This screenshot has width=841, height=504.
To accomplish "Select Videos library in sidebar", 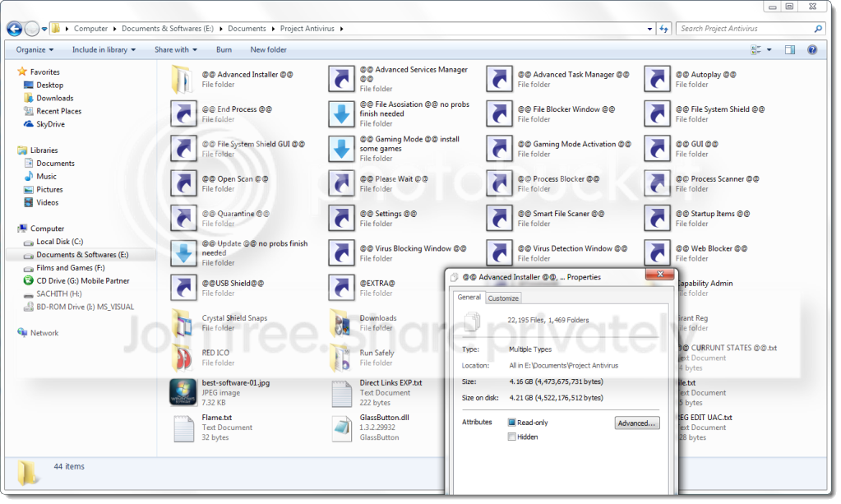I will 47,202.
